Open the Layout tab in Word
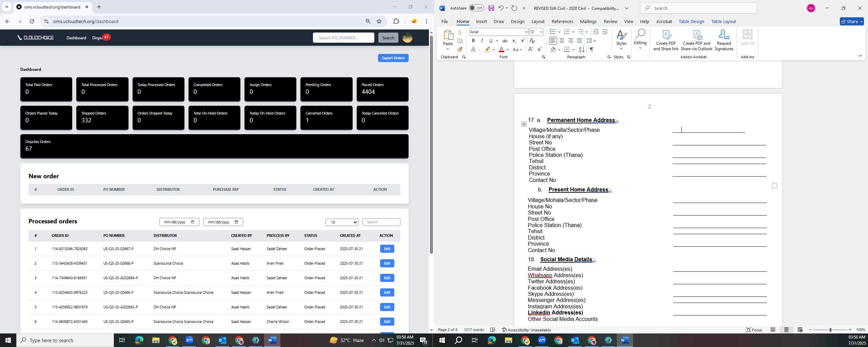Screen dimensions: 868x347 tap(538, 21)
